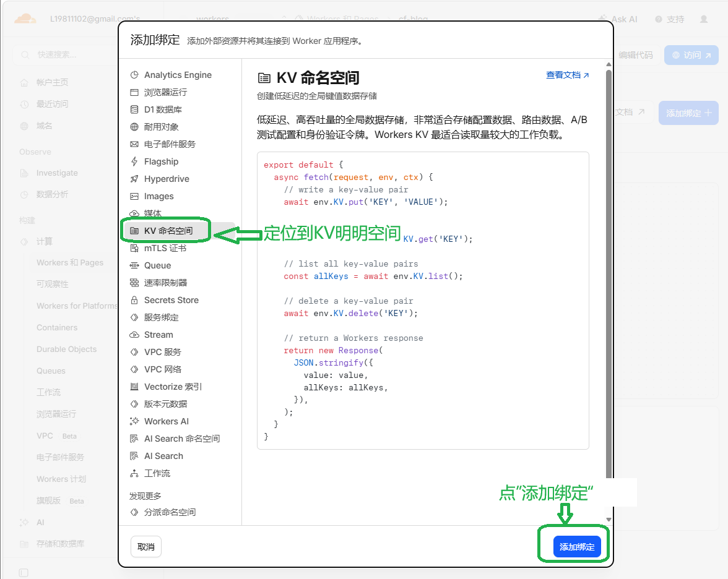Choose the mTLS 证书 certificate icon
728x579 pixels.
click(x=134, y=248)
